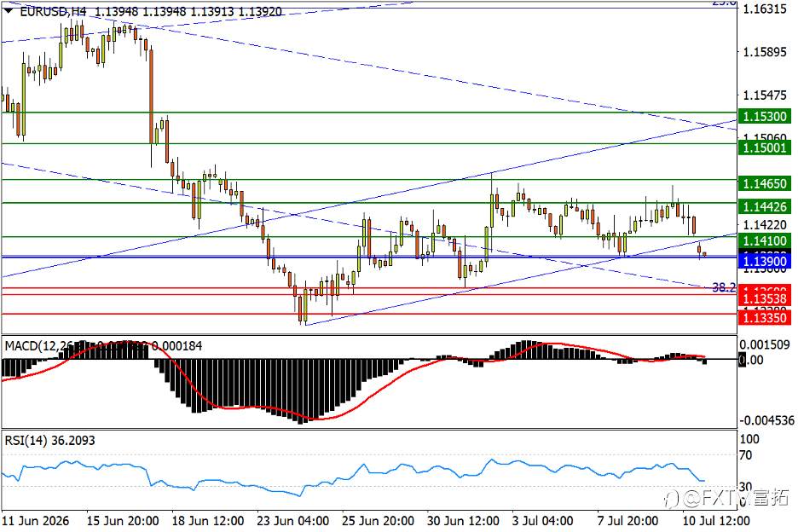Click the 25 Jun 20:00 time label

pos(378,521)
